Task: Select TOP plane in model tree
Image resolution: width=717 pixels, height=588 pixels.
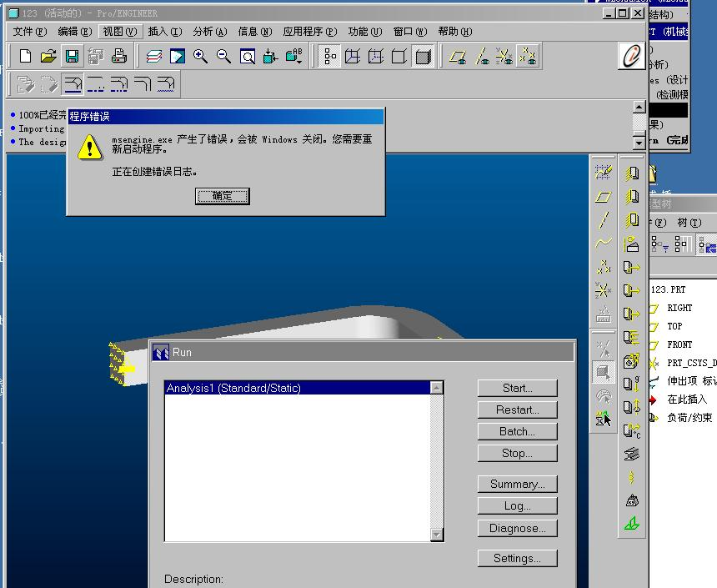Action: [674, 326]
